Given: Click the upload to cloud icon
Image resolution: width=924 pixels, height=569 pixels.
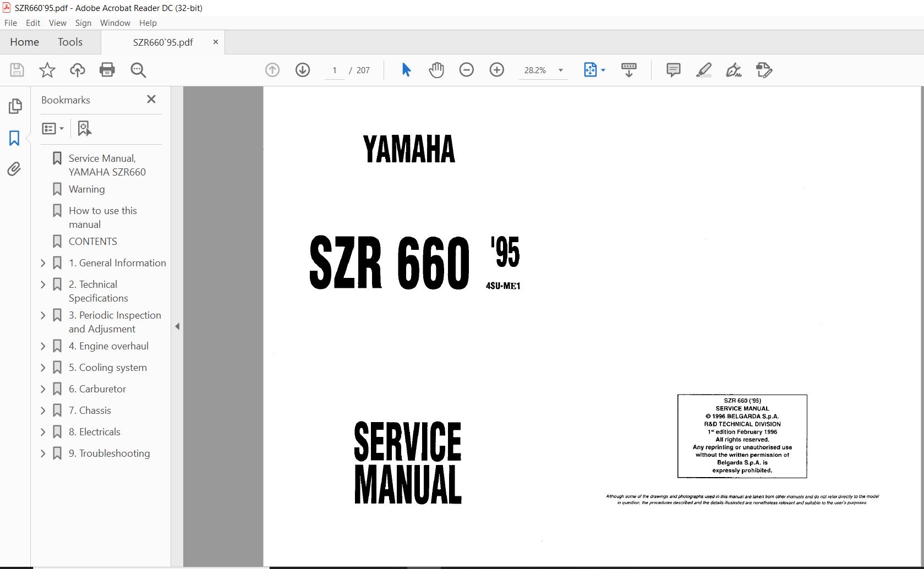Looking at the screenshot, I should 78,70.
